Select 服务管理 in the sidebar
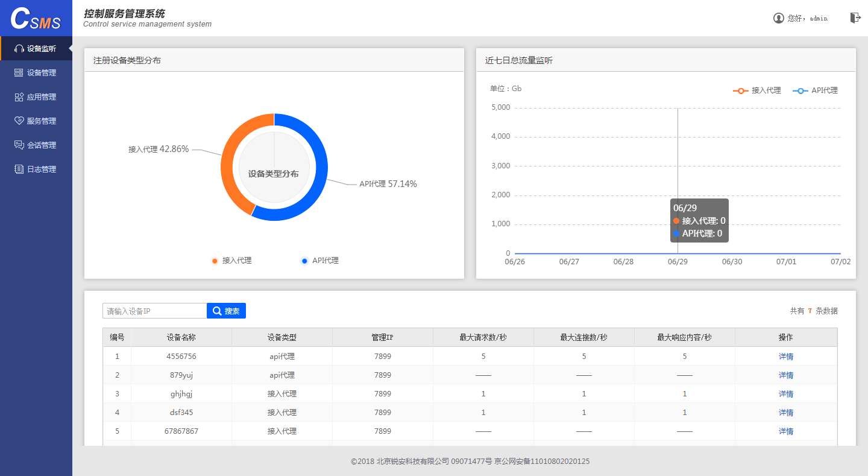 point(36,121)
